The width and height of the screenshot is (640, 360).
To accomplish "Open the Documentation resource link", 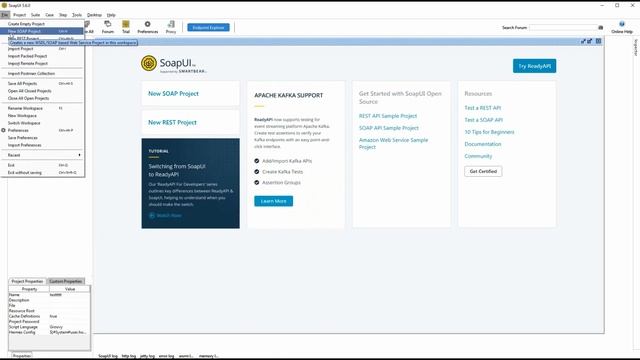I will (x=482, y=144).
